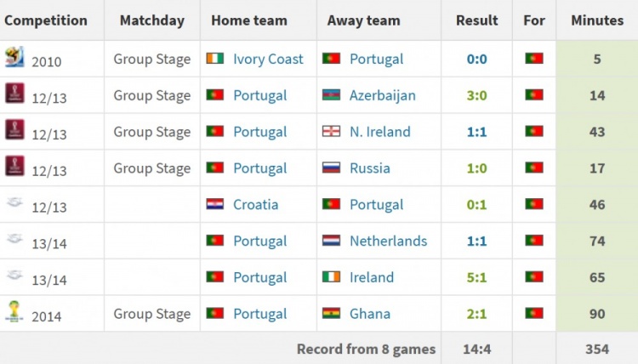Open the 5:1 result against Ireland
The image size is (638, 364).
pyautogui.click(x=476, y=277)
